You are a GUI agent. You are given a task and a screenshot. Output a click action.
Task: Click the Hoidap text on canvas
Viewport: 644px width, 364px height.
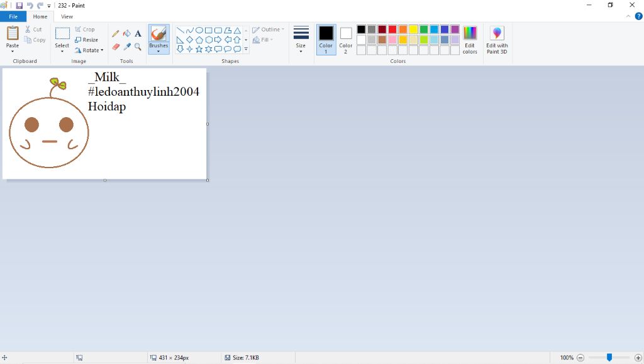click(107, 106)
